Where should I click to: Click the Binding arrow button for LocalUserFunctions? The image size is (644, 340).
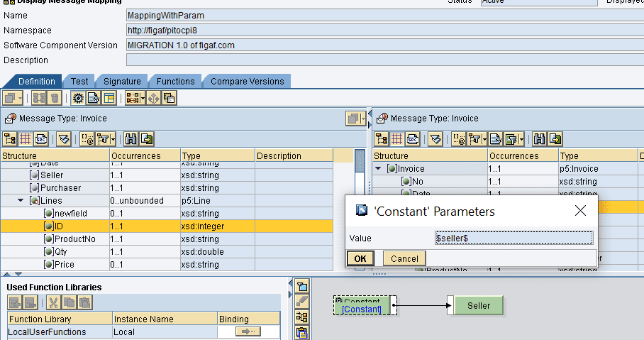(248, 331)
